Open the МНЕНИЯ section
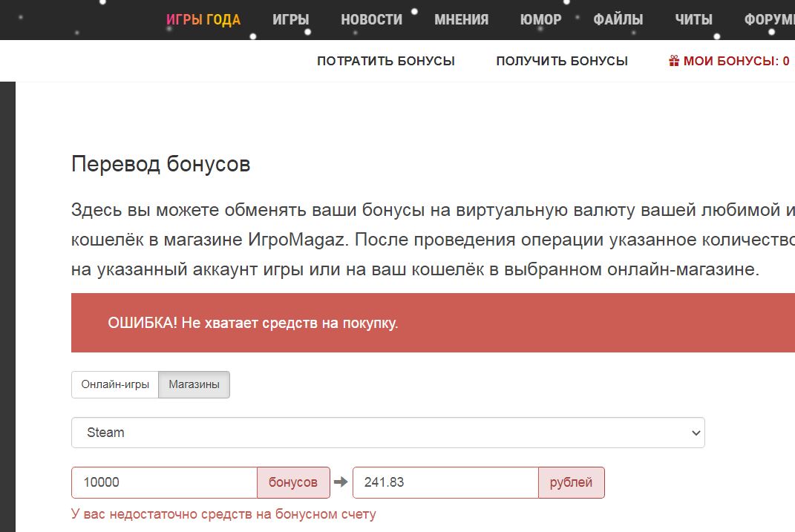The height and width of the screenshot is (532, 795). [462, 20]
